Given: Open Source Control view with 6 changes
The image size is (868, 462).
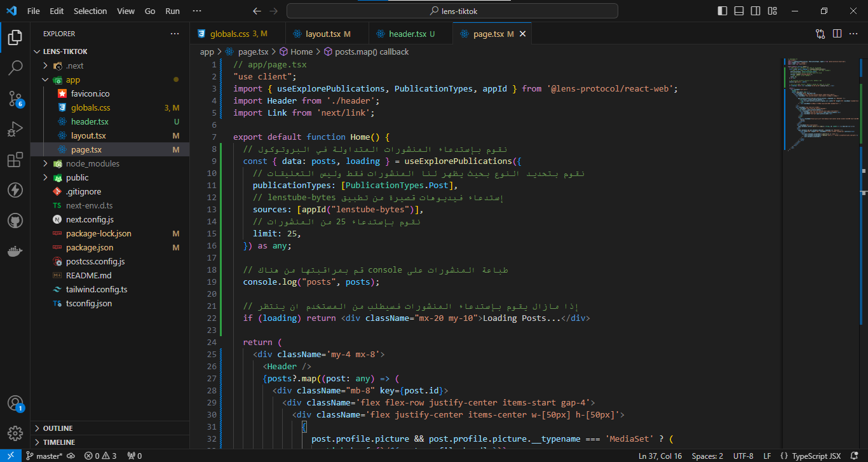Looking at the screenshot, I should point(15,98).
